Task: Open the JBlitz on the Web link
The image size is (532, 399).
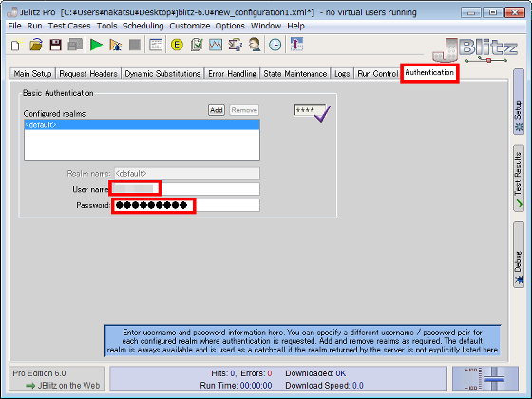Action: [63, 386]
